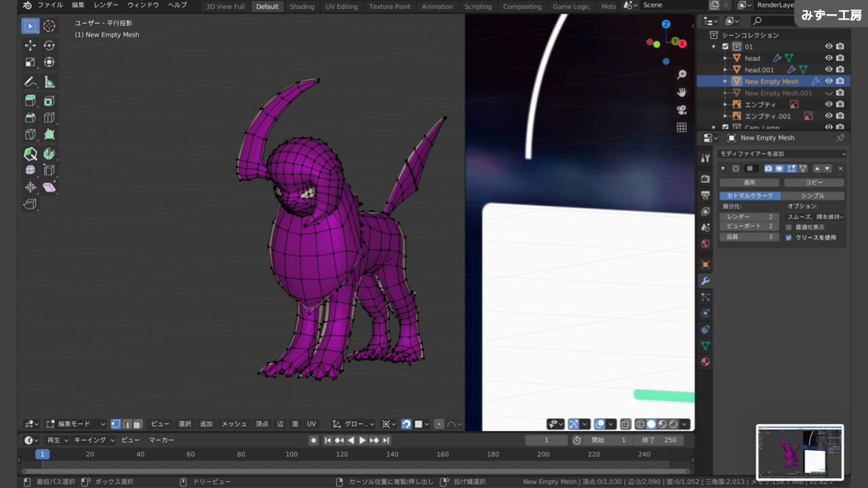The image size is (868, 488).
Task: Open the 再生 playback dropdown
Action: tap(58, 441)
